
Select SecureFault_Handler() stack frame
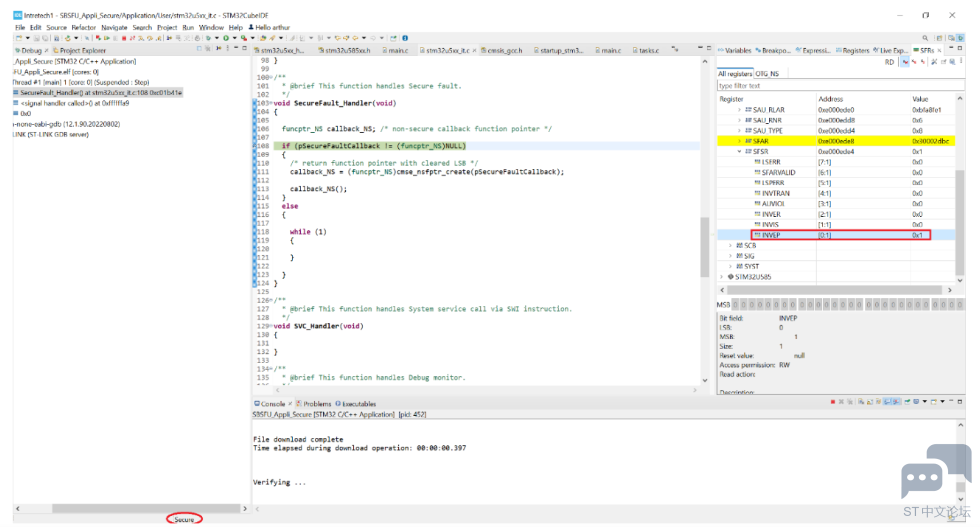pos(98,93)
